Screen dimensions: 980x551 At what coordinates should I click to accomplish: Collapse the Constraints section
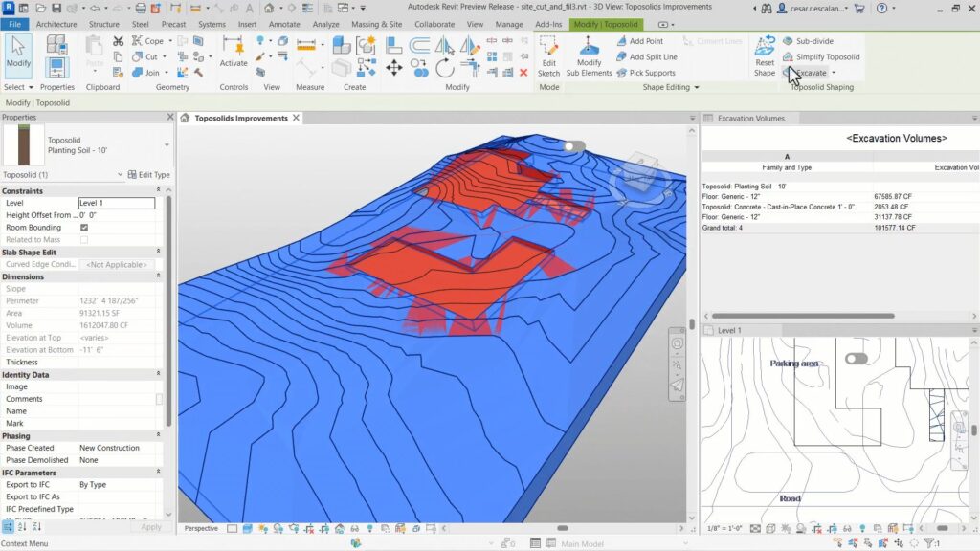click(158, 191)
